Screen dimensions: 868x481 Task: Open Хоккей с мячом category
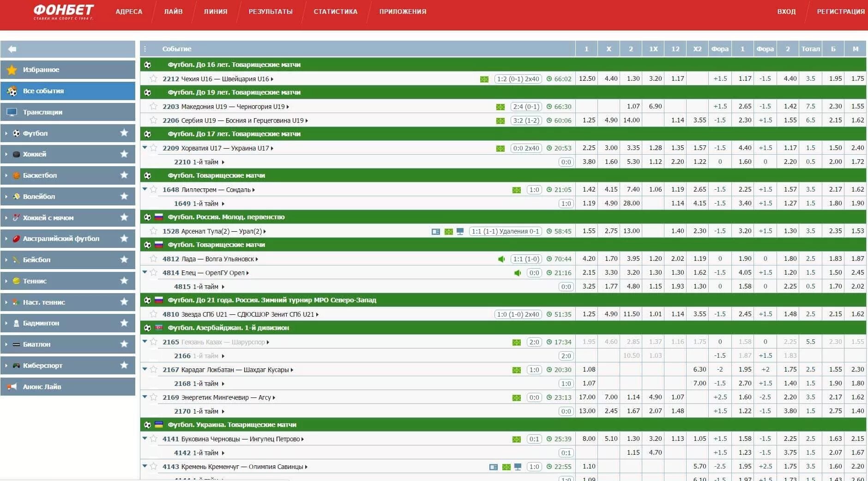click(x=68, y=217)
